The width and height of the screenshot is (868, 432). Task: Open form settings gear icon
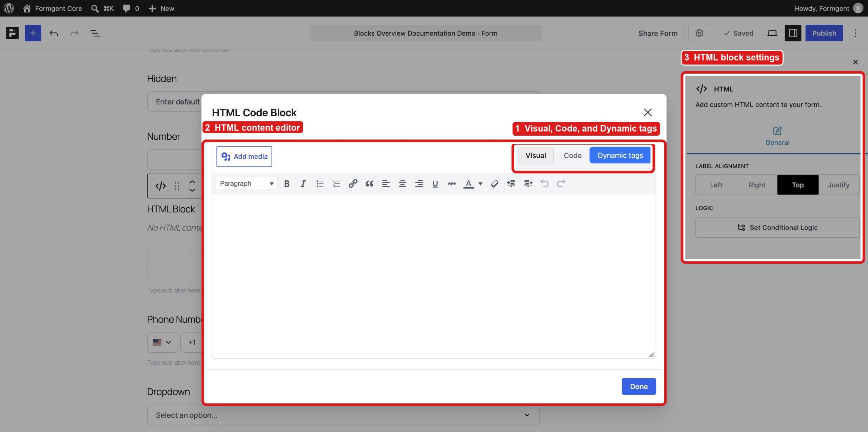[x=699, y=33]
